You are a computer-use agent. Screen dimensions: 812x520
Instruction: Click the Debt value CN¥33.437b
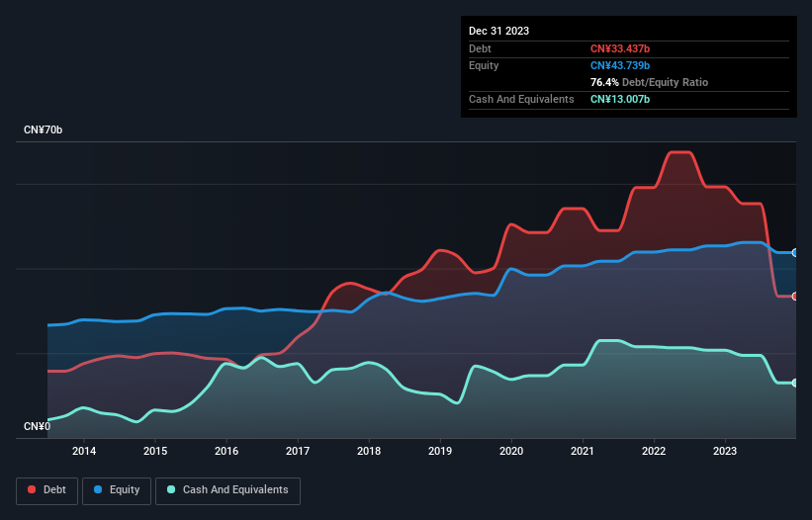(x=620, y=48)
